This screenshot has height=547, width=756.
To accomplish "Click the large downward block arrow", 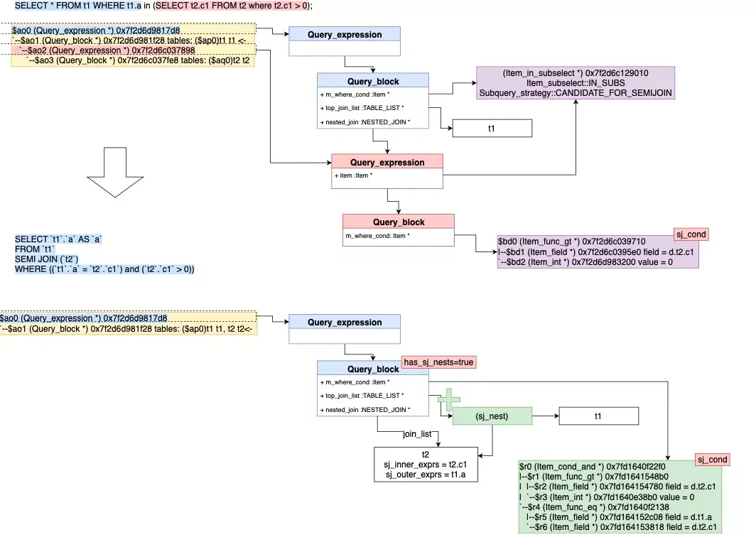I will (115, 172).
